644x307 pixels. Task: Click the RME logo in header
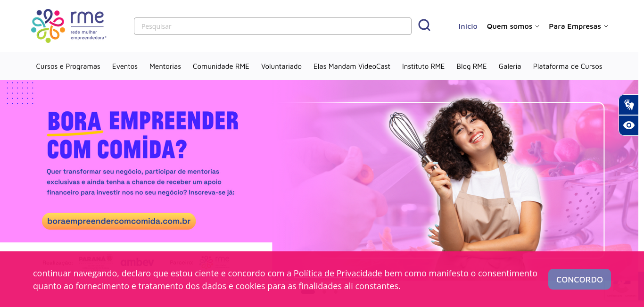pyautogui.click(x=69, y=26)
